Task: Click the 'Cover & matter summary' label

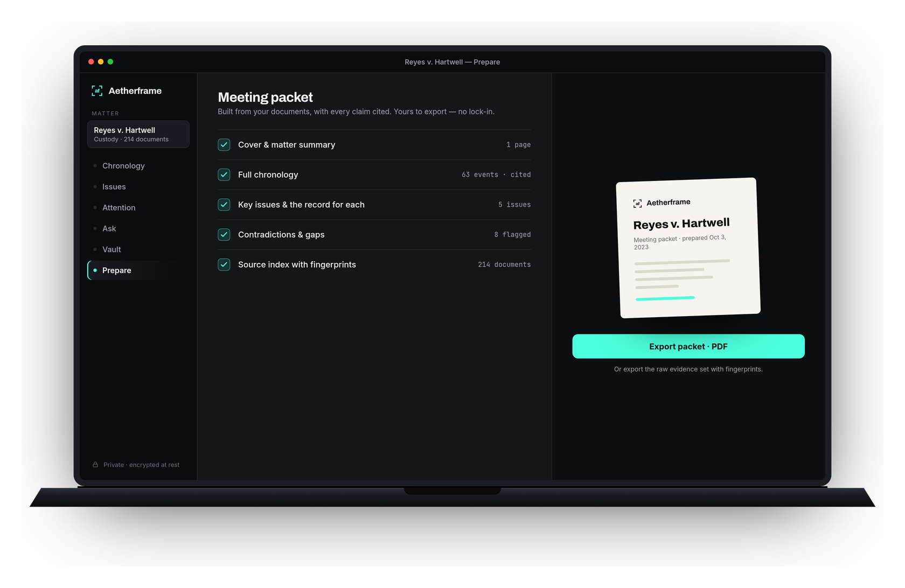Action: [x=287, y=145]
